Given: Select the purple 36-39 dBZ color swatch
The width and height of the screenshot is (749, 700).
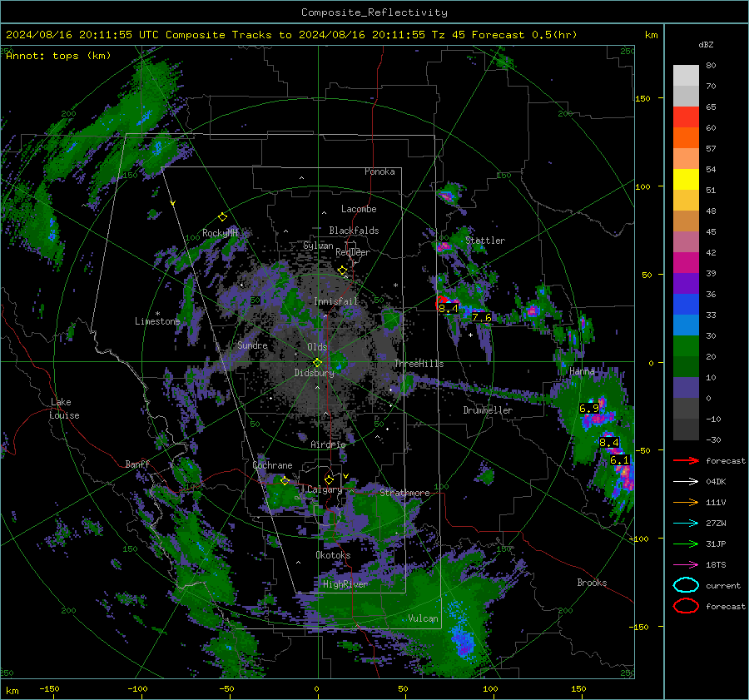Looking at the screenshot, I should (x=686, y=284).
